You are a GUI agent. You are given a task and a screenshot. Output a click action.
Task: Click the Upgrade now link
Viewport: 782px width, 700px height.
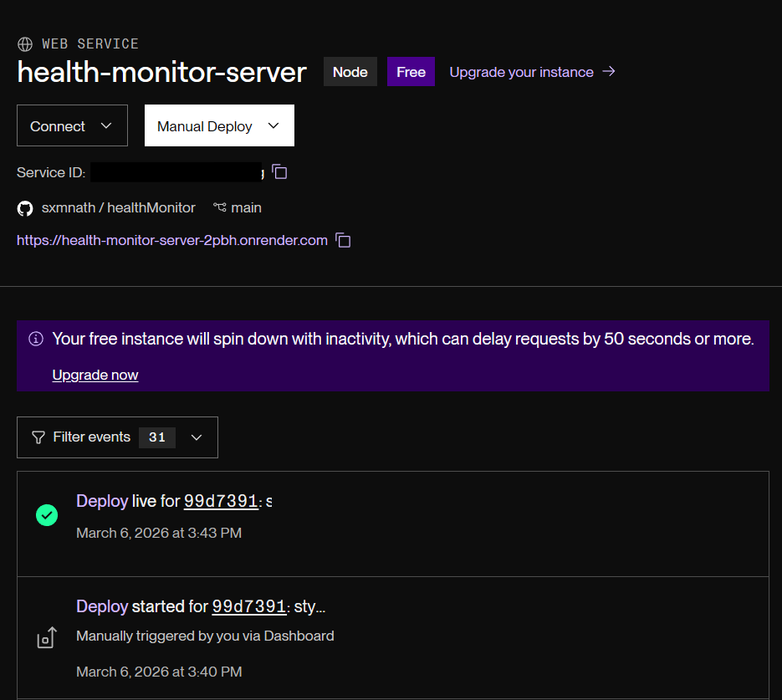(x=95, y=375)
